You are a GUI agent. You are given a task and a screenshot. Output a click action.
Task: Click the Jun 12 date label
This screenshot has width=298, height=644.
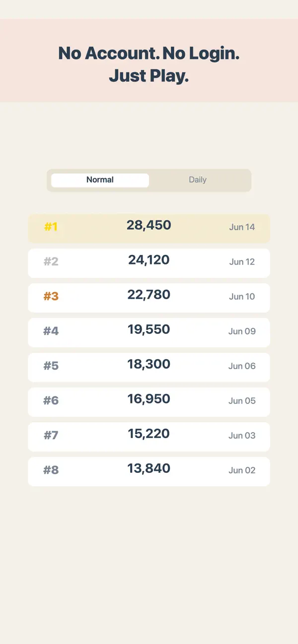coord(242,262)
